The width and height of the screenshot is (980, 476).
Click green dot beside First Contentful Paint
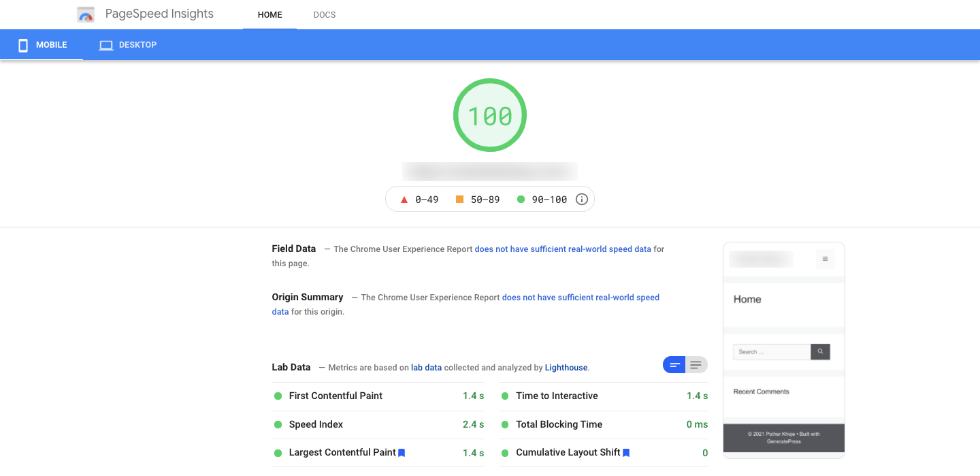(x=278, y=396)
